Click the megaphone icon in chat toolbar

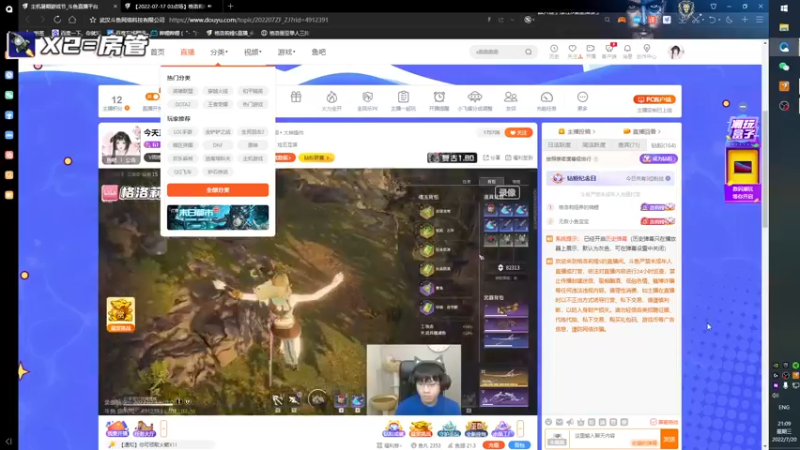570,422
